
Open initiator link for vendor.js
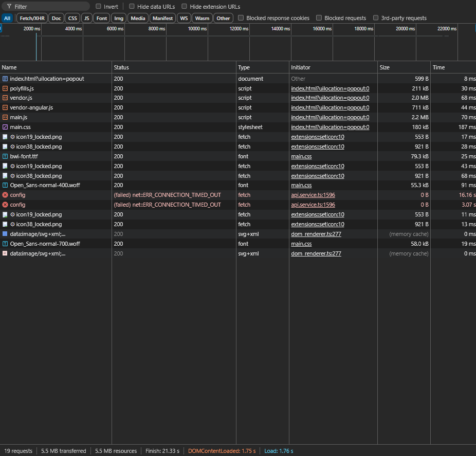(331, 98)
